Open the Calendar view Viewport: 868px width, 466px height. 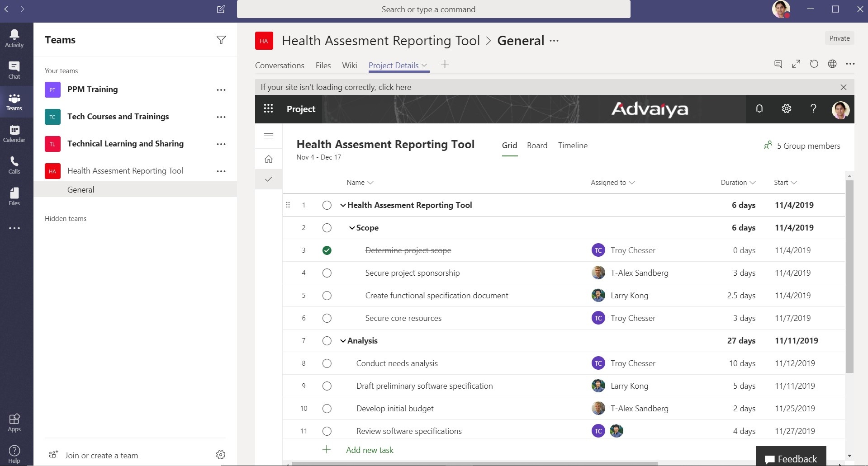[14, 133]
